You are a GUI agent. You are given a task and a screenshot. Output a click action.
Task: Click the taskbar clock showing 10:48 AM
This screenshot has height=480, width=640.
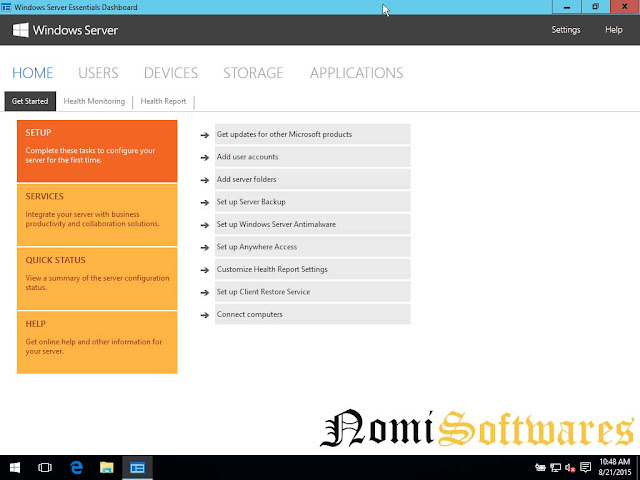pyautogui.click(x=615, y=467)
